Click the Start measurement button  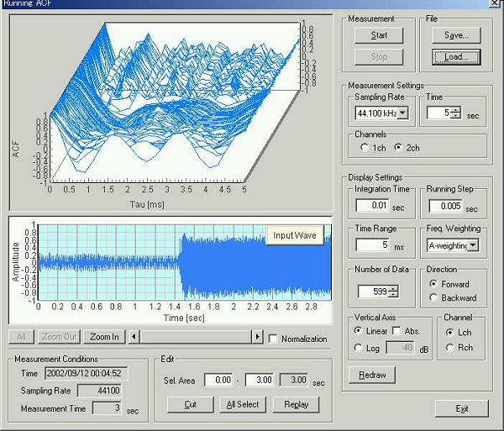click(379, 35)
